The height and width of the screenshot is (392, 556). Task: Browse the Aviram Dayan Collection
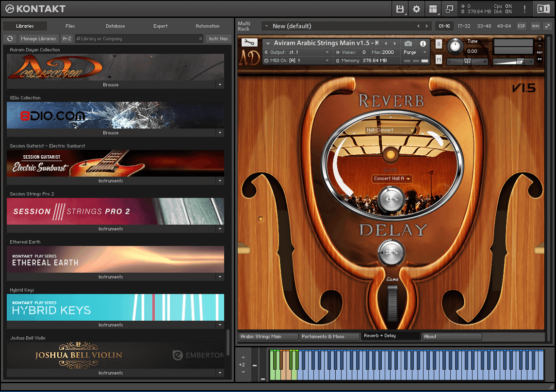click(x=111, y=85)
